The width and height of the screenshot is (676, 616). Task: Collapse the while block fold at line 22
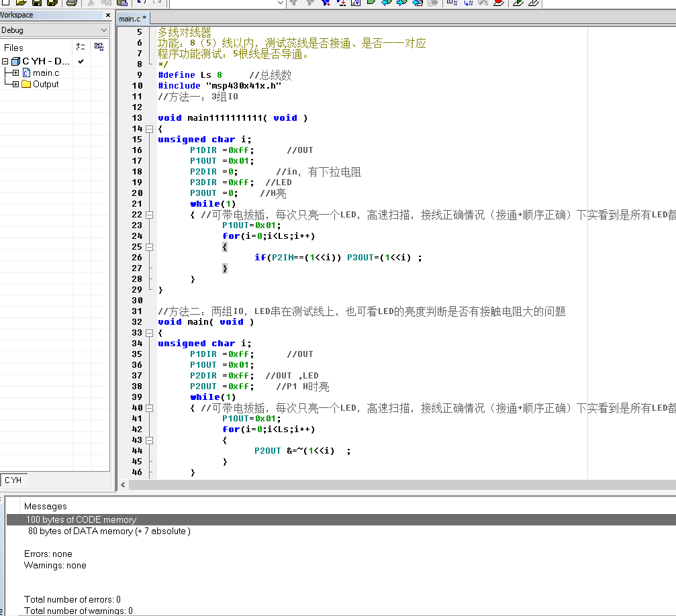150,215
